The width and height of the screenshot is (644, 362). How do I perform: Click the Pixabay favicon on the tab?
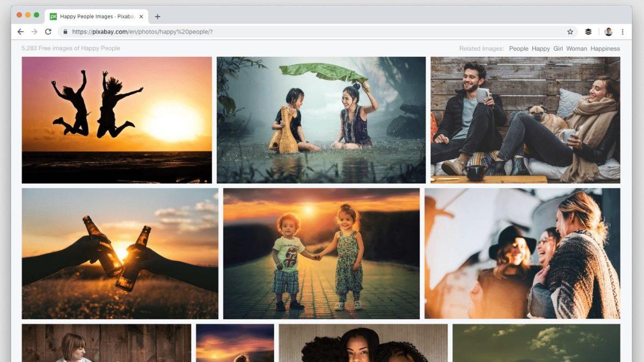coord(53,16)
